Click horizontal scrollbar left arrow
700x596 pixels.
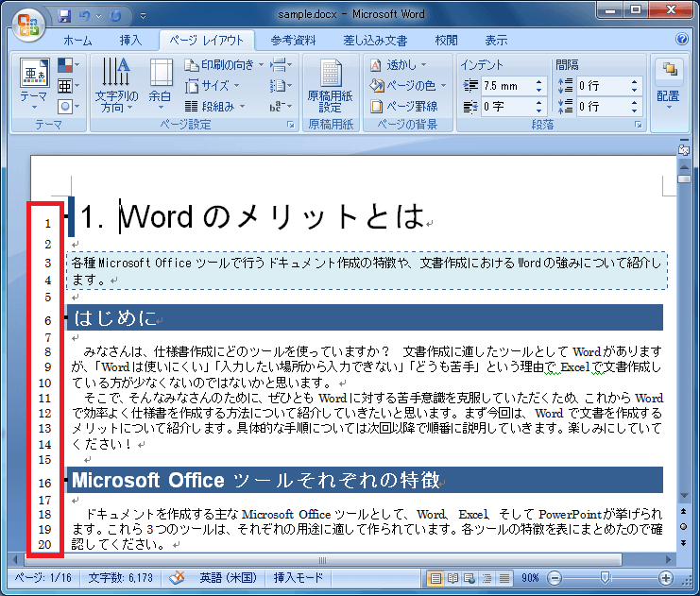coord(15,559)
